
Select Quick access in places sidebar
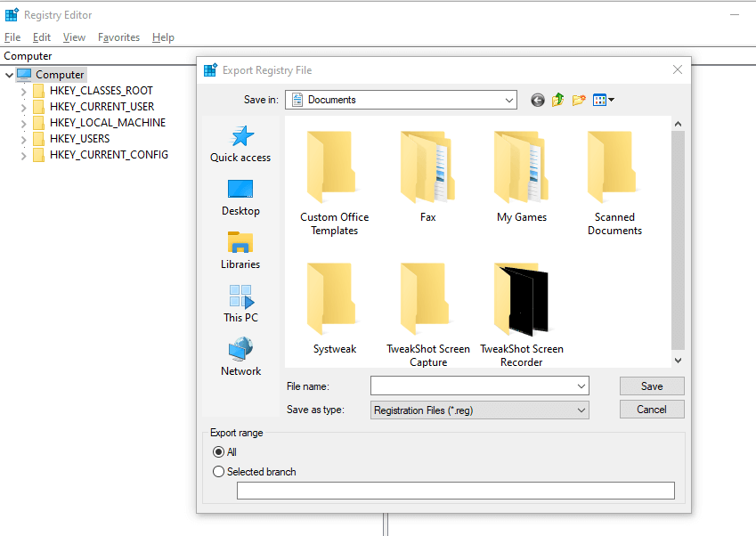point(240,142)
